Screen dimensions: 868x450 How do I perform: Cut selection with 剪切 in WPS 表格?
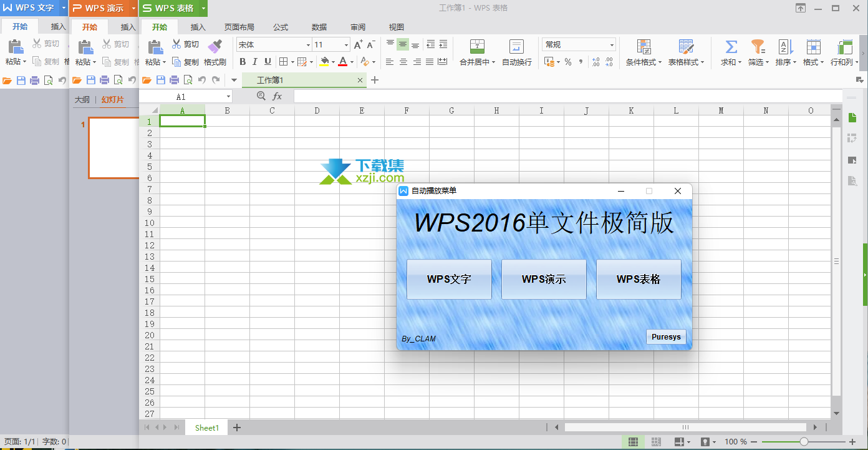(x=185, y=44)
